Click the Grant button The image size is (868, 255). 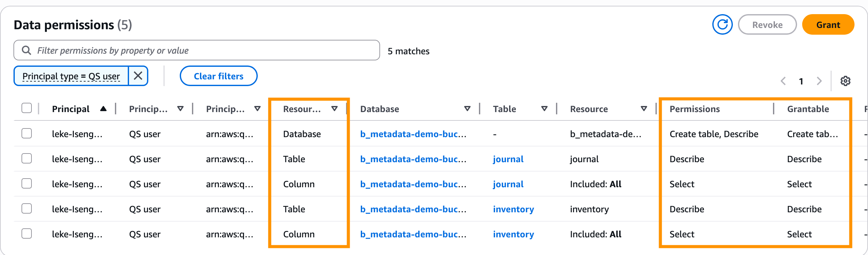click(x=828, y=25)
